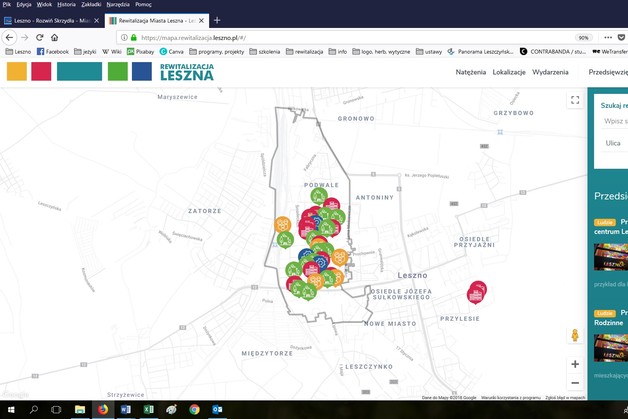Click the green marker below Podwale label
The image size is (628, 419).
coord(319,196)
